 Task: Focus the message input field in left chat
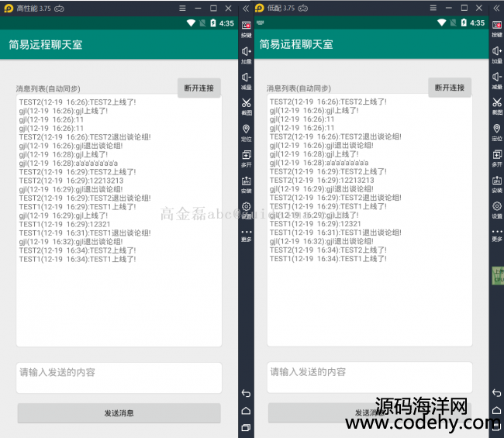[x=119, y=377]
